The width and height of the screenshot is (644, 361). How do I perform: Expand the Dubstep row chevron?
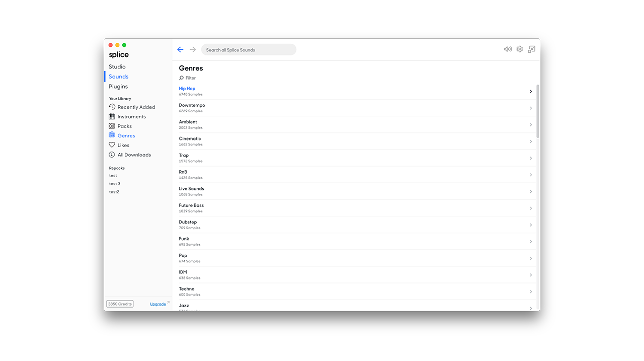[531, 225]
